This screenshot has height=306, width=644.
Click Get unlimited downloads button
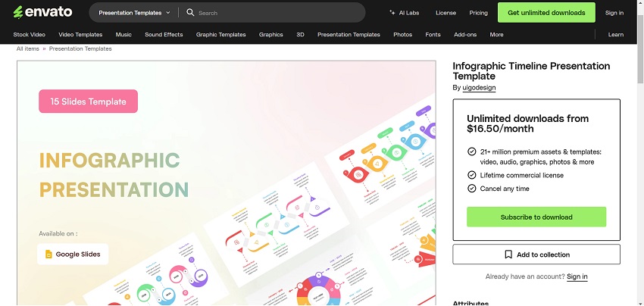[546, 13]
